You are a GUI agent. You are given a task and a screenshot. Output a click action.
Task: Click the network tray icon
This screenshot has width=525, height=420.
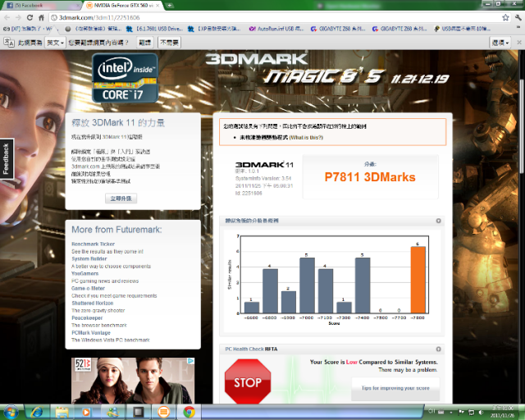coord(471,412)
